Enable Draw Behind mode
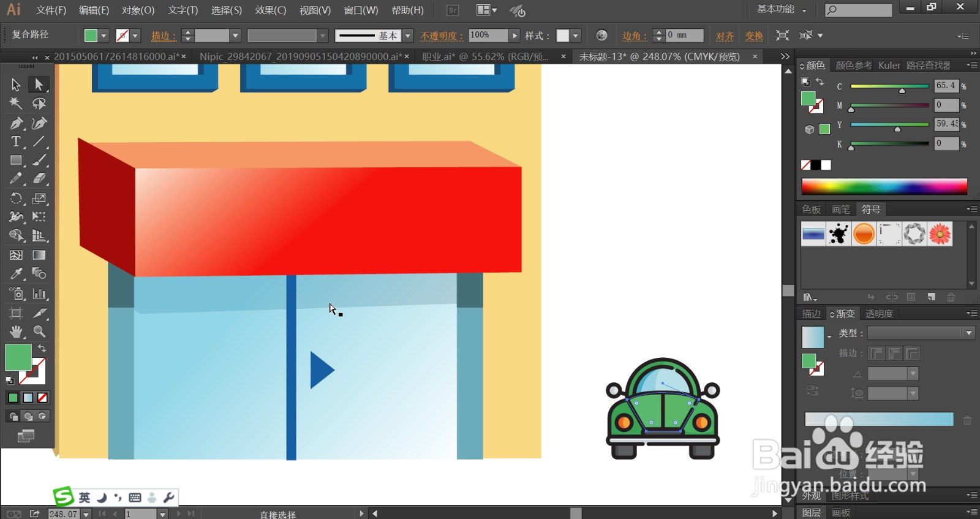Image resolution: width=980 pixels, height=519 pixels. coord(28,416)
